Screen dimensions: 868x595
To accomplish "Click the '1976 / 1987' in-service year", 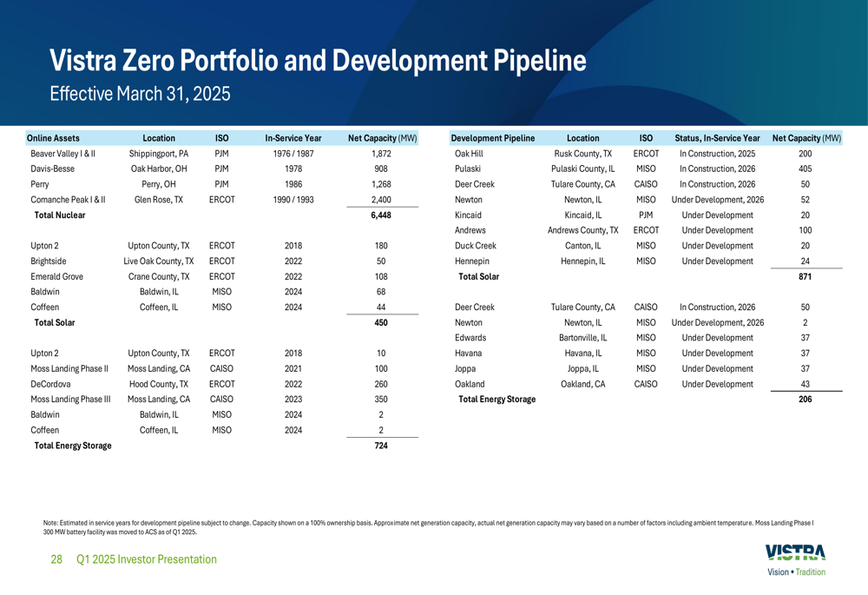I will tap(293, 154).
